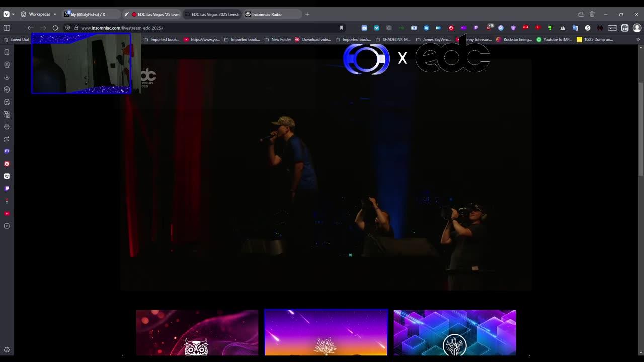Select the blue cubes tree stage thumbnail

tap(455, 333)
